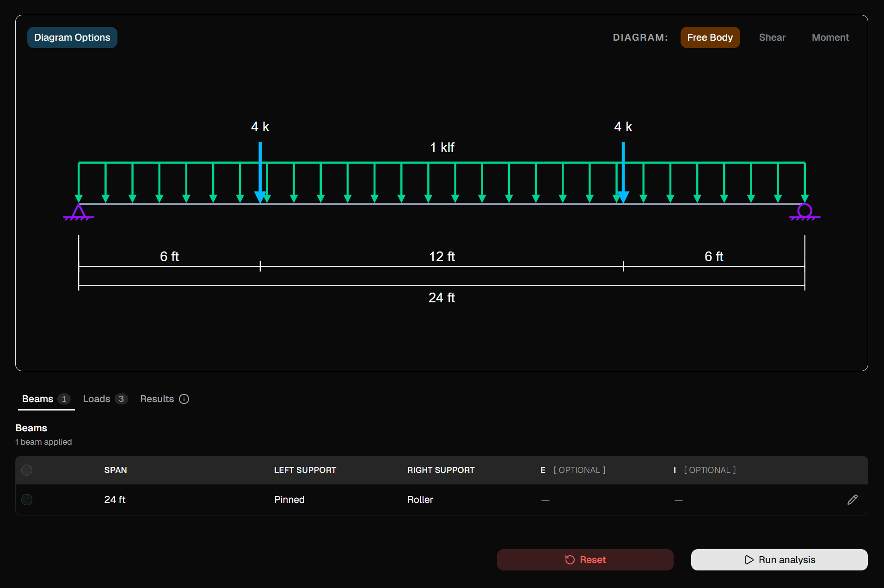This screenshot has width=884, height=588.
Task: Click the right '6 ft' dimension label
Action: click(714, 257)
